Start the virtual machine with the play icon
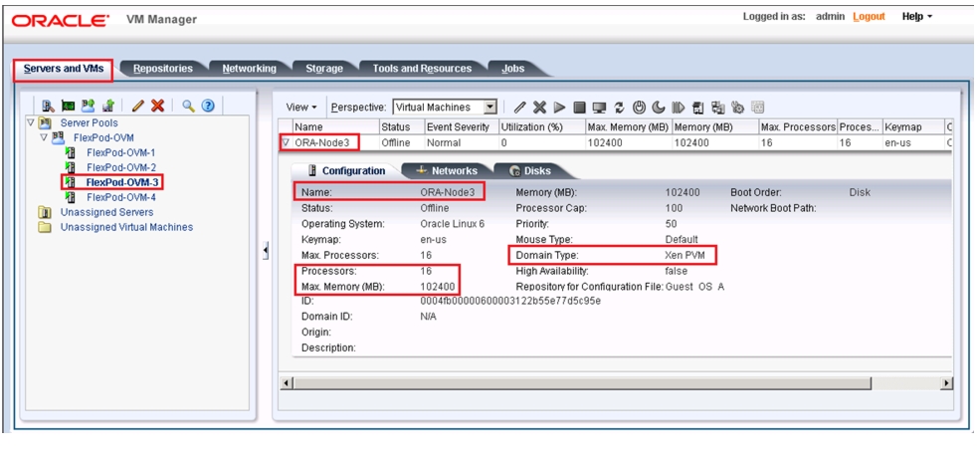980x458 pixels. point(559,108)
